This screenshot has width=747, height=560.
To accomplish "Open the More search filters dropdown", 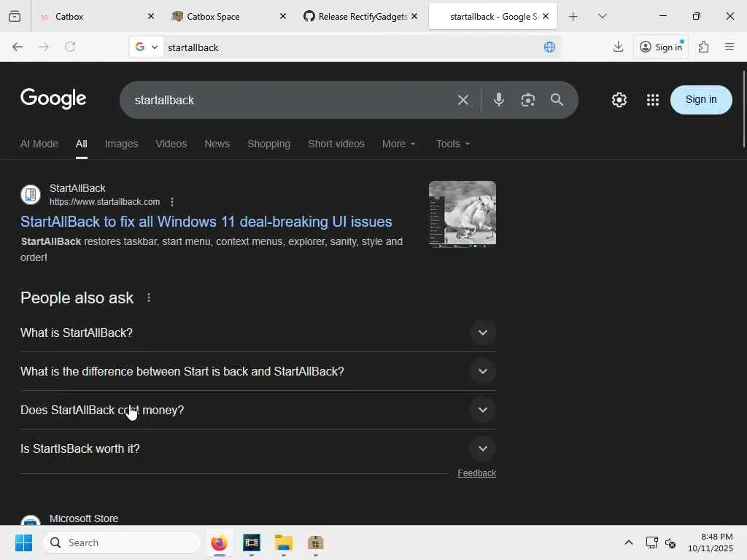I will (x=398, y=144).
